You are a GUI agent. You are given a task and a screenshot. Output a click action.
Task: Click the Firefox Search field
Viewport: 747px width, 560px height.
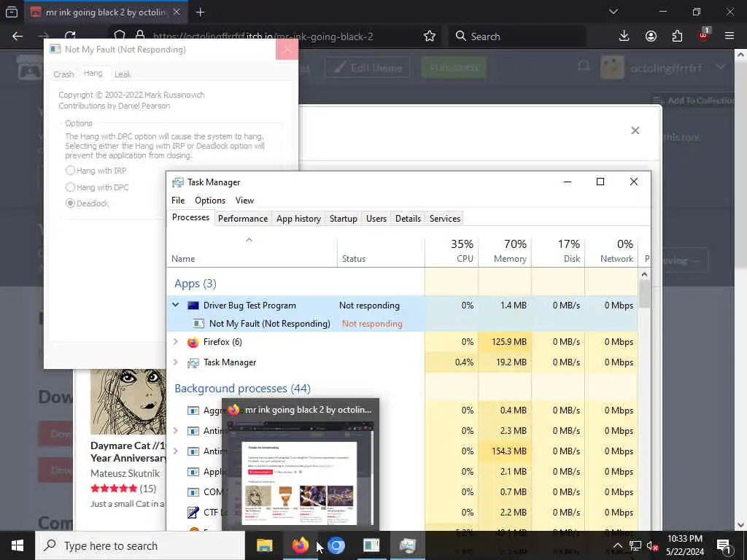click(517, 36)
